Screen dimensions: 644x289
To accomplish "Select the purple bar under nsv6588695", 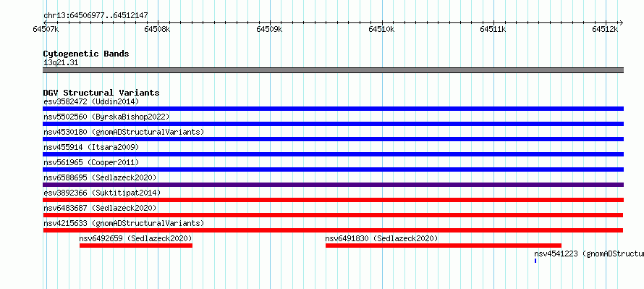I will point(333,185).
